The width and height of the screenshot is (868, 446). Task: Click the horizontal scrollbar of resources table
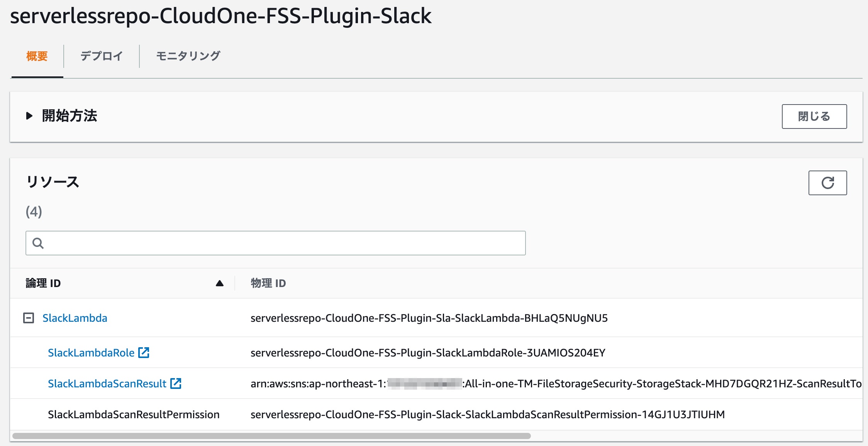271,436
